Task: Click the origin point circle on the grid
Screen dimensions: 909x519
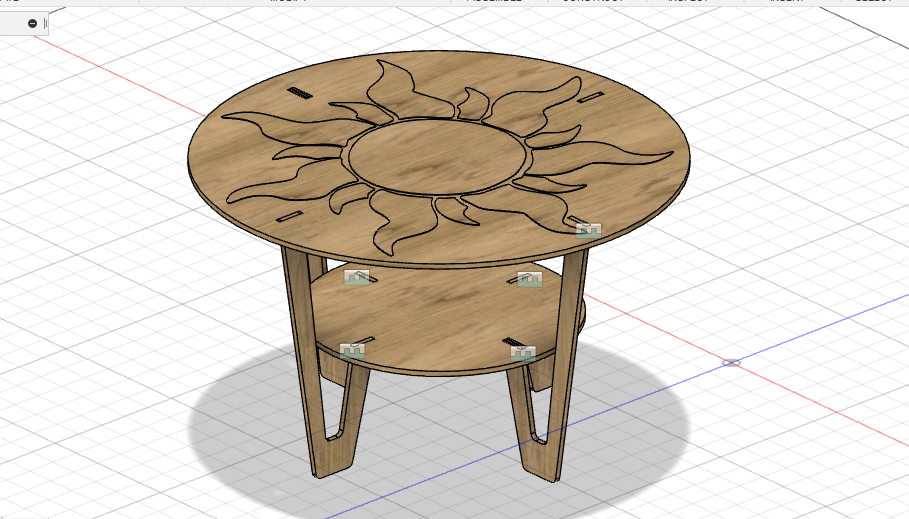Action: pos(731,362)
